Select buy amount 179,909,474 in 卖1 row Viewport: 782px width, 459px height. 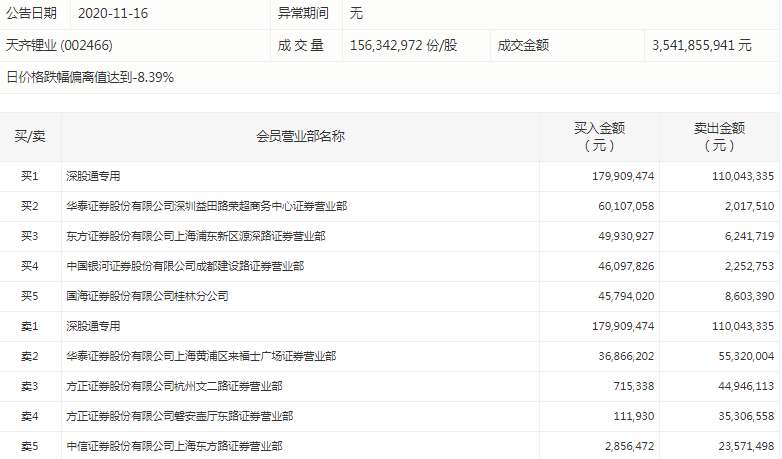(x=623, y=326)
